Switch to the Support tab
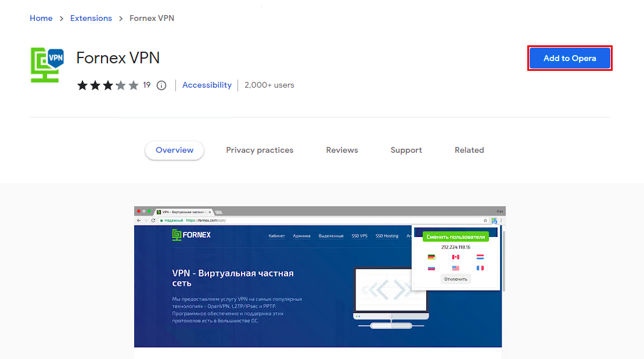 coord(406,150)
